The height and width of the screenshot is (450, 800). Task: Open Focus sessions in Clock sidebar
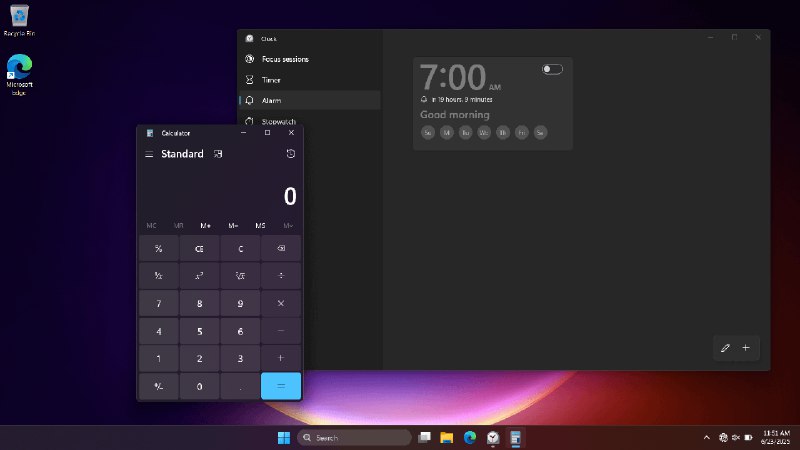point(310,59)
